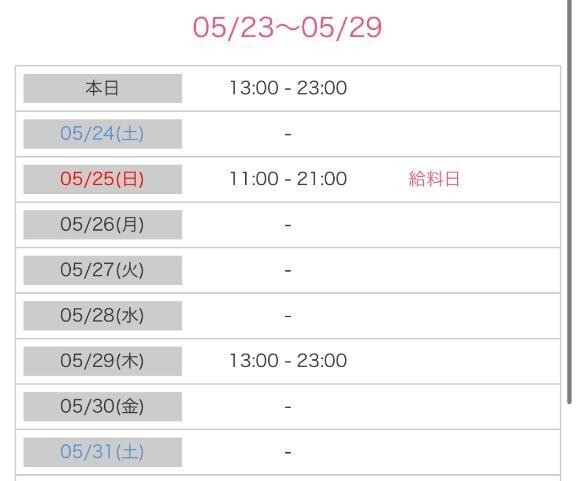Click the empty dash for 05/26

click(x=288, y=225)
